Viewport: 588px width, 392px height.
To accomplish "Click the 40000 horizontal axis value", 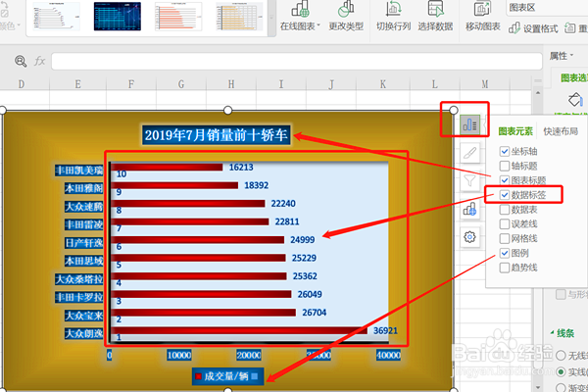I will tap(388, 355).
